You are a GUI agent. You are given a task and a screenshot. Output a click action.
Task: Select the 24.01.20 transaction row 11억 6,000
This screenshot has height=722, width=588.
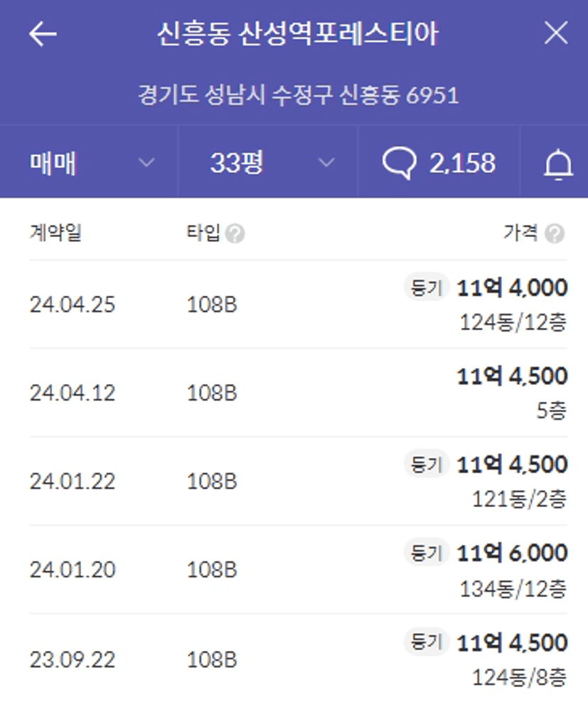click(298, 570)
